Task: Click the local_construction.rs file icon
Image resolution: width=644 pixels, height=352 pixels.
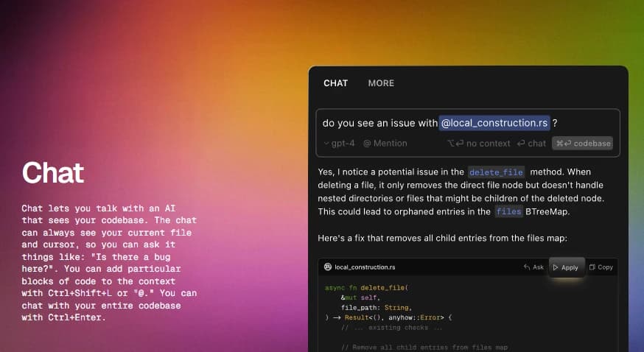Action: pos(328,267)
